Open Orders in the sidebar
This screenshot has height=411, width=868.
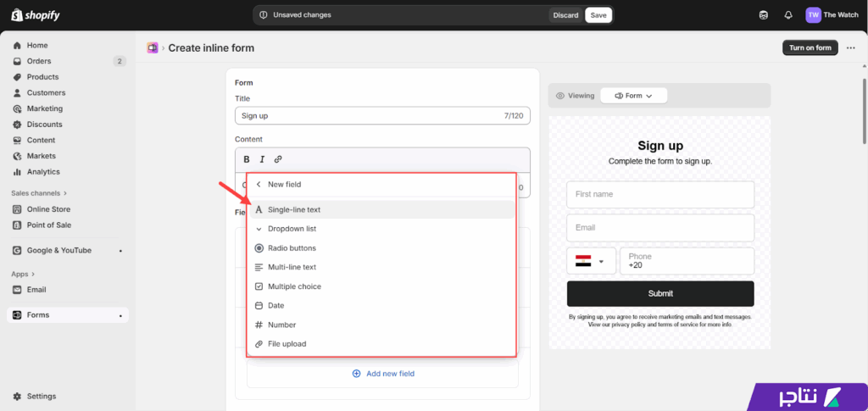pos(39,61)
